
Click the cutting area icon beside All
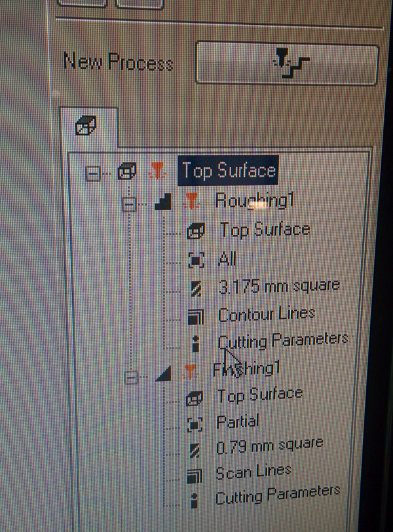196,260
